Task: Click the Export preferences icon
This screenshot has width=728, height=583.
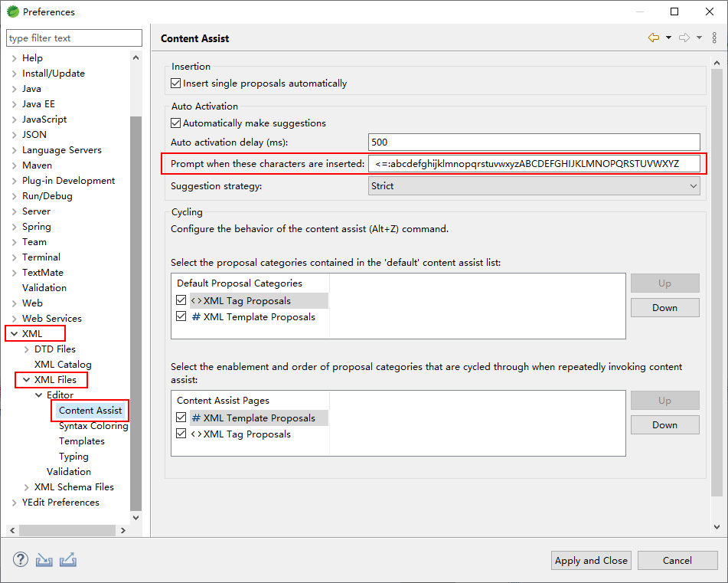Action: pos(68,560)
